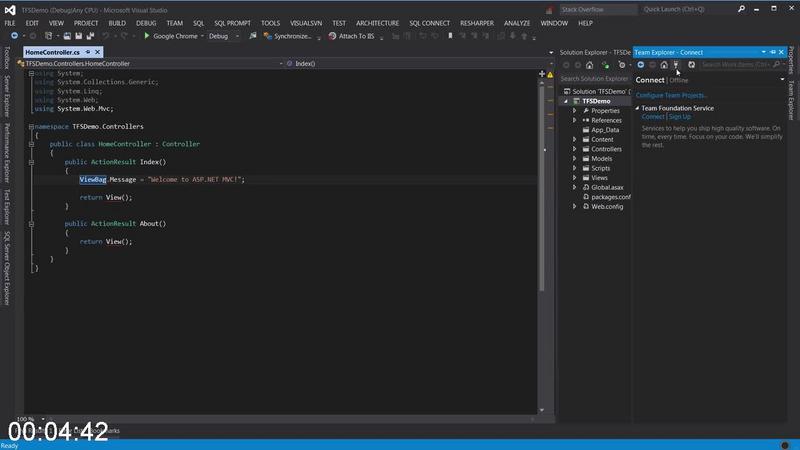Open the DEBUG menu

click(146, 23)
